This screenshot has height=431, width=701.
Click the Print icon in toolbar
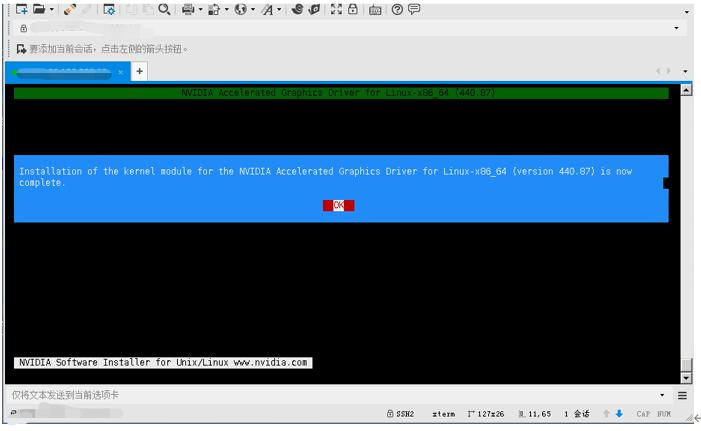187,9
